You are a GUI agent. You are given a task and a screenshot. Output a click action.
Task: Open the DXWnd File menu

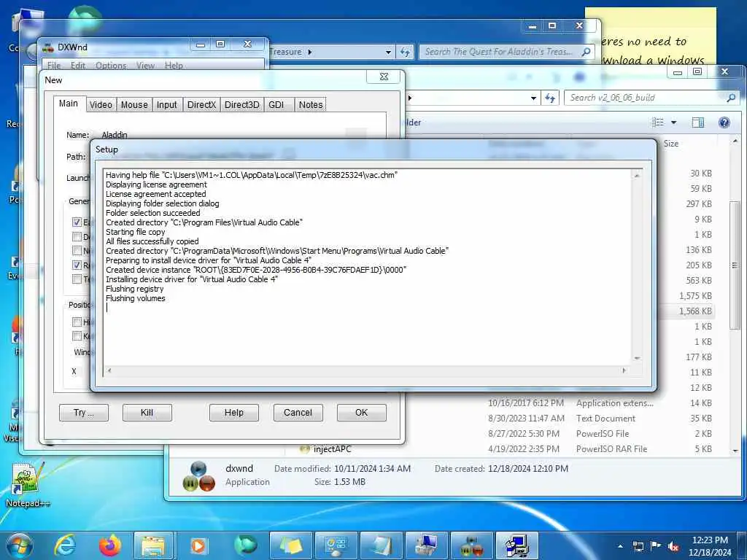pos(54,65)
